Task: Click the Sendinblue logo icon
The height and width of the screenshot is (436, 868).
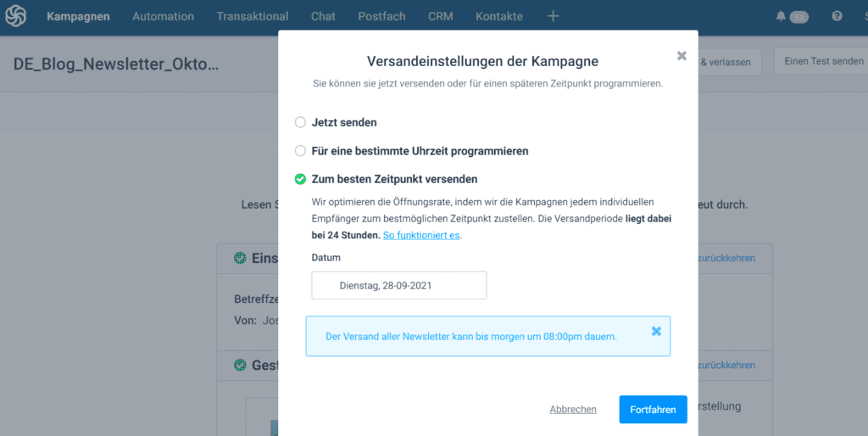Action: (x=15, y=16)
